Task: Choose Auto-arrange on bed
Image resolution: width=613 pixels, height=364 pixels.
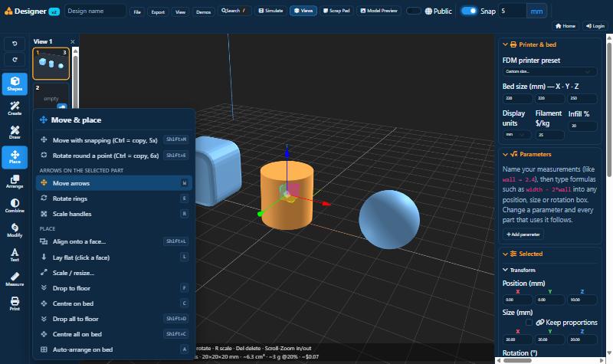Action: click(x=113, y=349)
